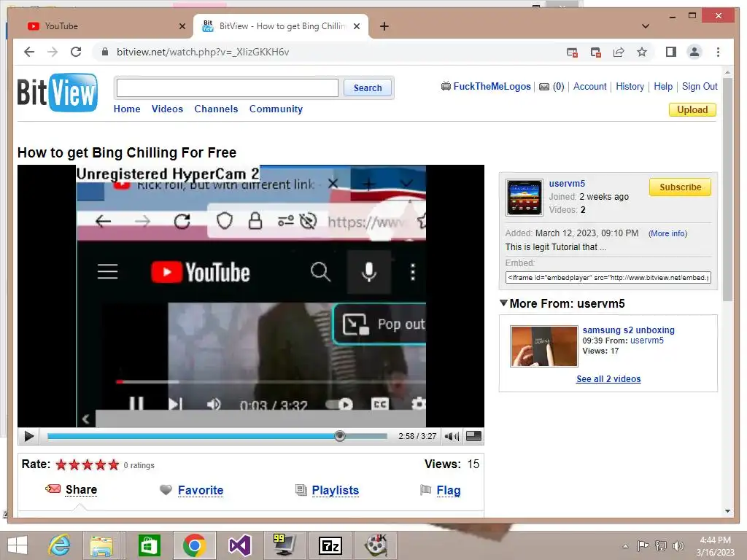
Task: Open inbox envelope icon in header
Action: (x=543, y=87)
